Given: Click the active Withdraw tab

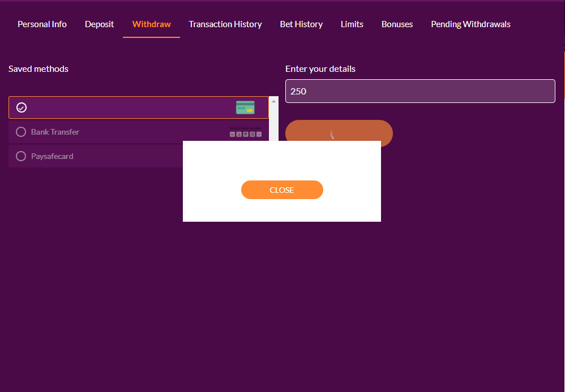Looking at the screenshot, I should [x=151, y=24].
